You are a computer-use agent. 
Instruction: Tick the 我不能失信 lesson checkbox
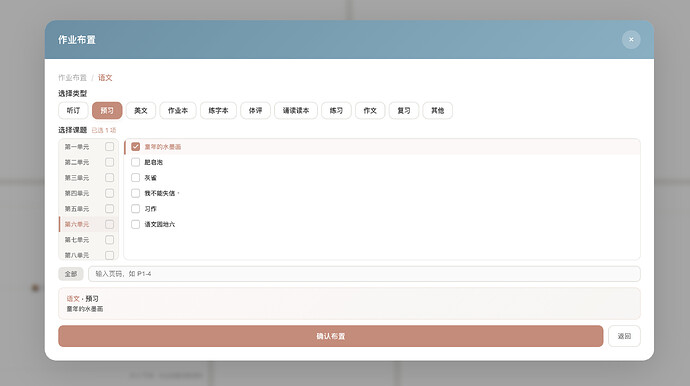tap(136, 193)
